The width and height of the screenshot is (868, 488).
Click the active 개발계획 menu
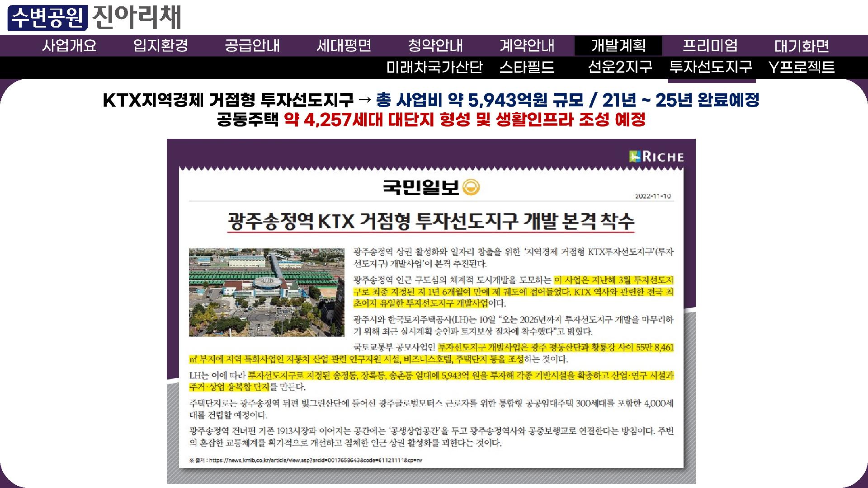click(618, 46)
